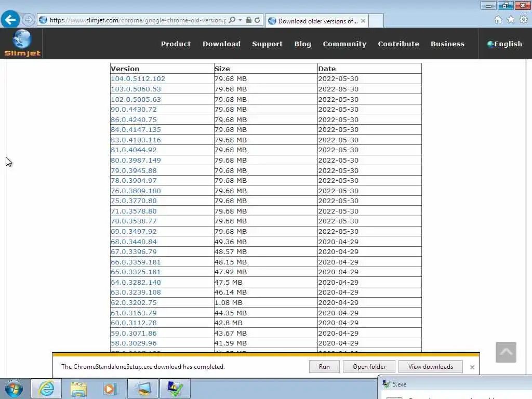Click version link 60.0.3112.78
Screen dimensions: 532x399
coord(134,323)
